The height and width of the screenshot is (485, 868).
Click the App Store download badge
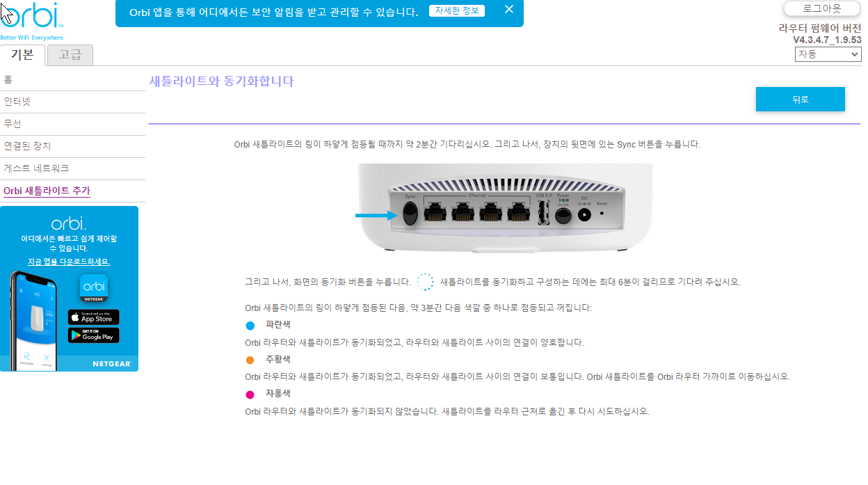coord(93,317)
